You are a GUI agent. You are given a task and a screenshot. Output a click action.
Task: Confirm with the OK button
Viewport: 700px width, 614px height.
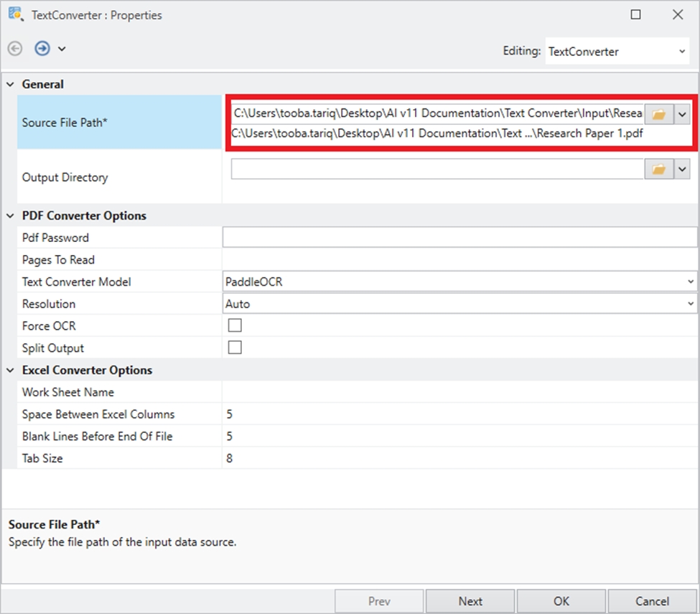pyautogui.click(x=561, y=601)
